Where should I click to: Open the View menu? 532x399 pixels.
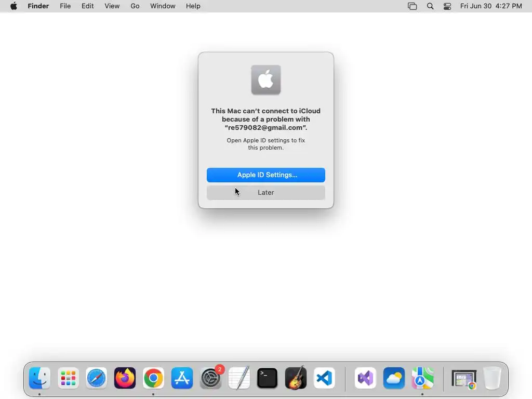pyautogui.click(x=112, y=6)
